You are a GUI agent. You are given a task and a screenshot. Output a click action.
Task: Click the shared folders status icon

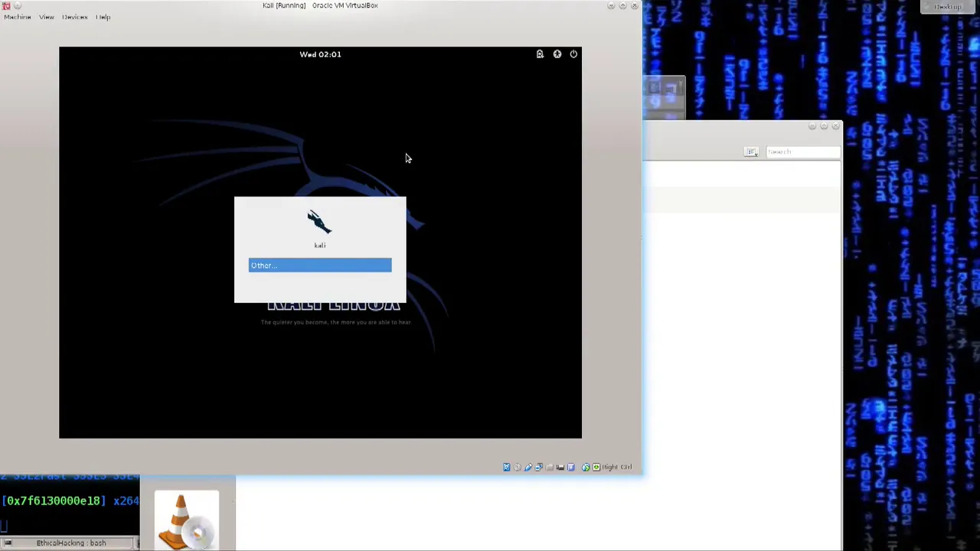[549, 467]
